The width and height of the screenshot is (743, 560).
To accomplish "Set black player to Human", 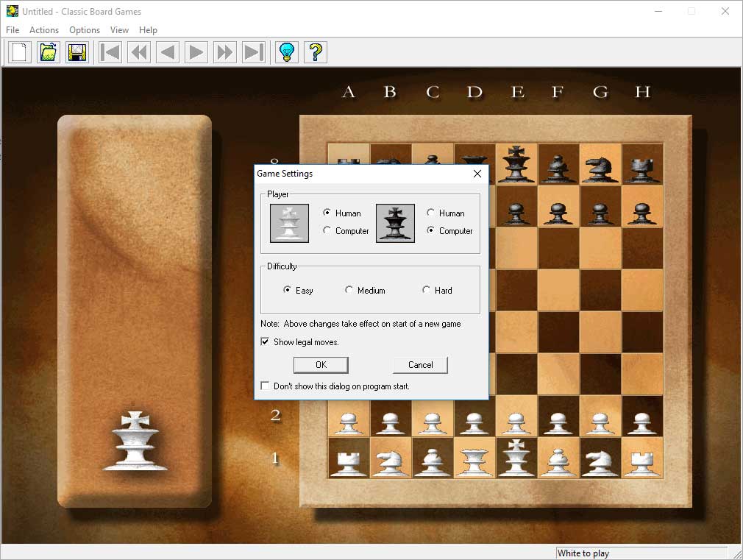I will click(x=431, y=213).
